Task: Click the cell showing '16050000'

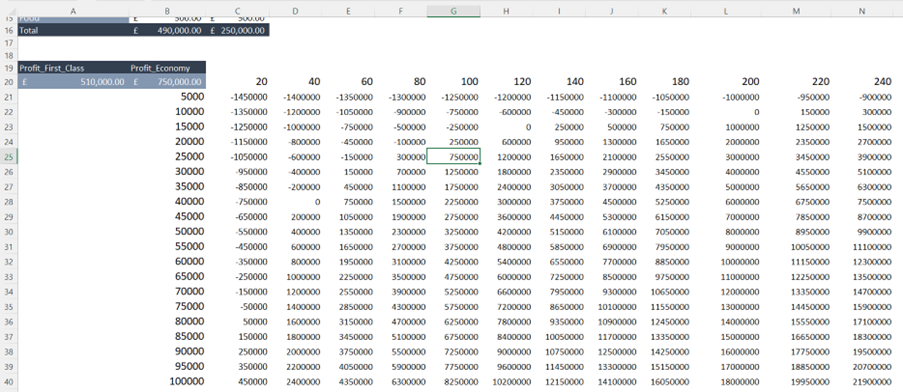Action: point(665,381)
